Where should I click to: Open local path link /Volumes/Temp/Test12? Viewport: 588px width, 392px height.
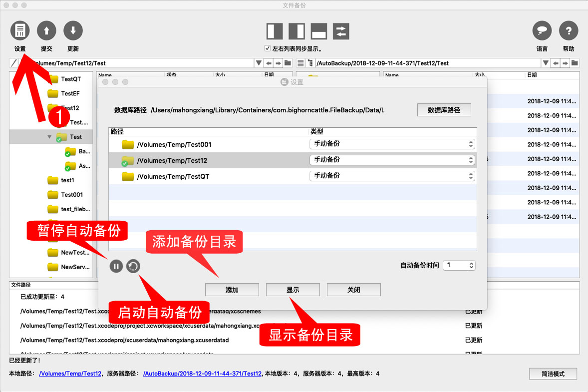70,374
